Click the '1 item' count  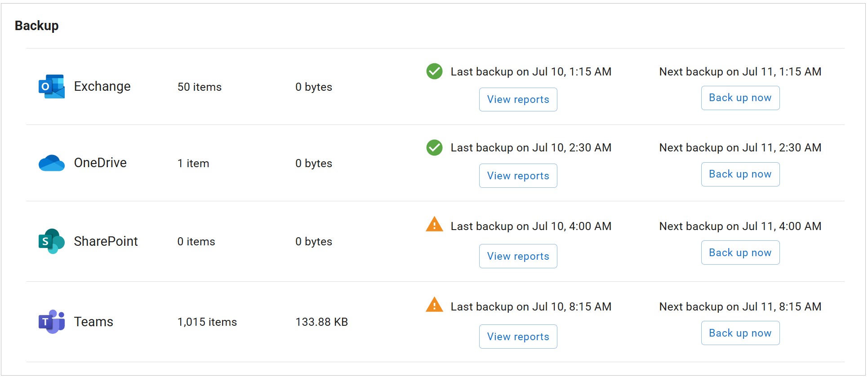[x=193, y=163]
